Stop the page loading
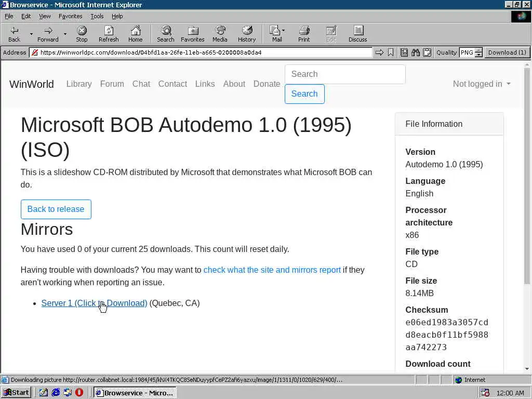Screen dimensions: 532x399 [82, 34]
